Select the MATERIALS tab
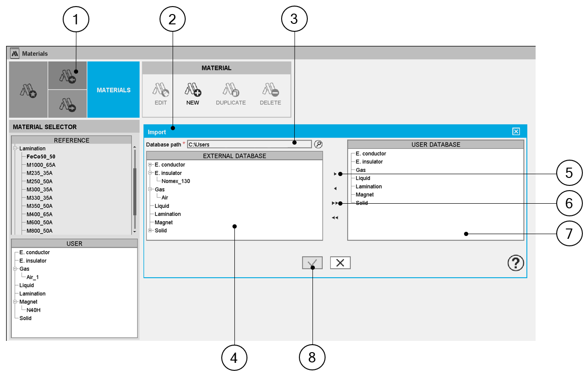The image size is (588, 376). pos(113,90)
